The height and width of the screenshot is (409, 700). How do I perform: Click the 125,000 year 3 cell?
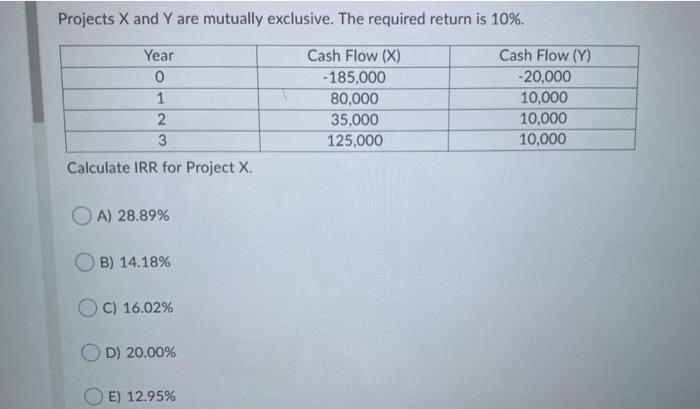354,141
